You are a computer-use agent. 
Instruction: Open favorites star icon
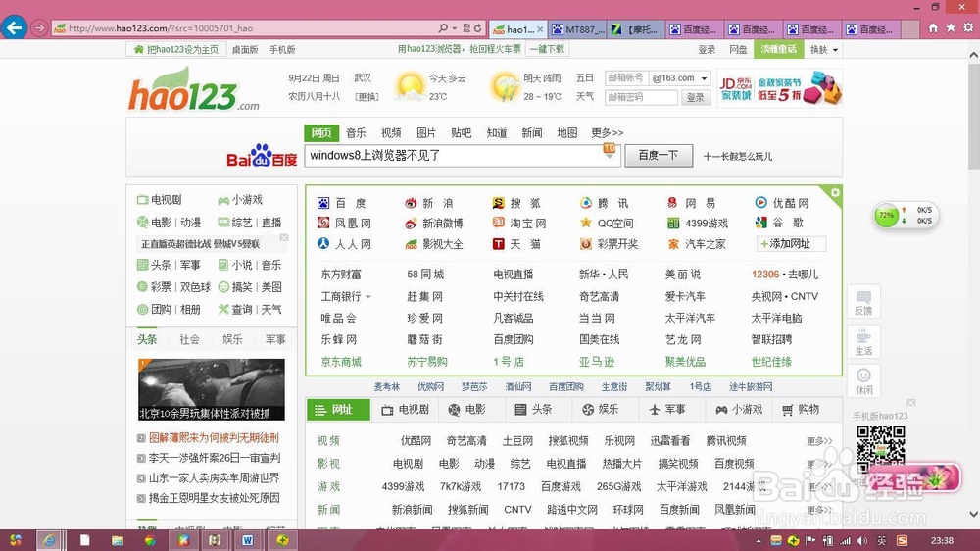[951, 28]
